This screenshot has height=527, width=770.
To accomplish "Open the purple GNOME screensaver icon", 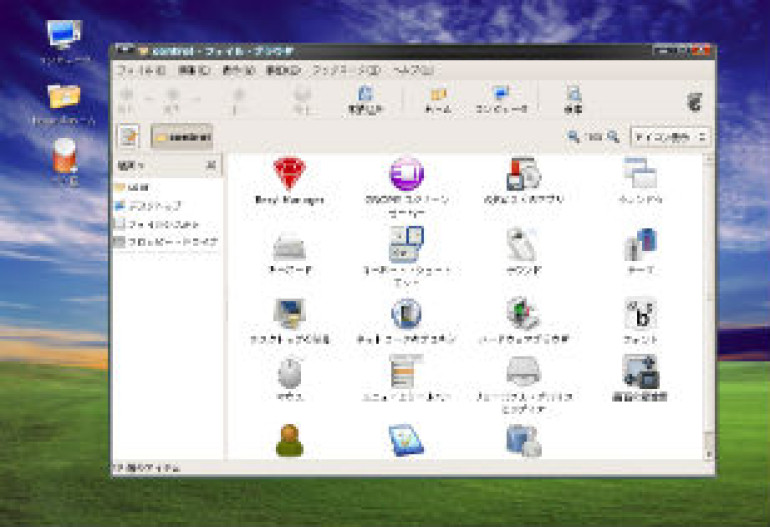I will (x=407, y=174).
